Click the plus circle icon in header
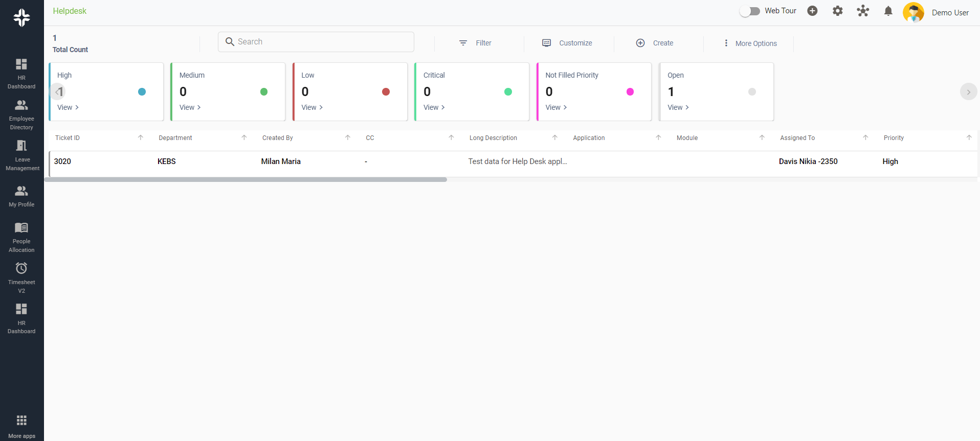 coord(812,11)
